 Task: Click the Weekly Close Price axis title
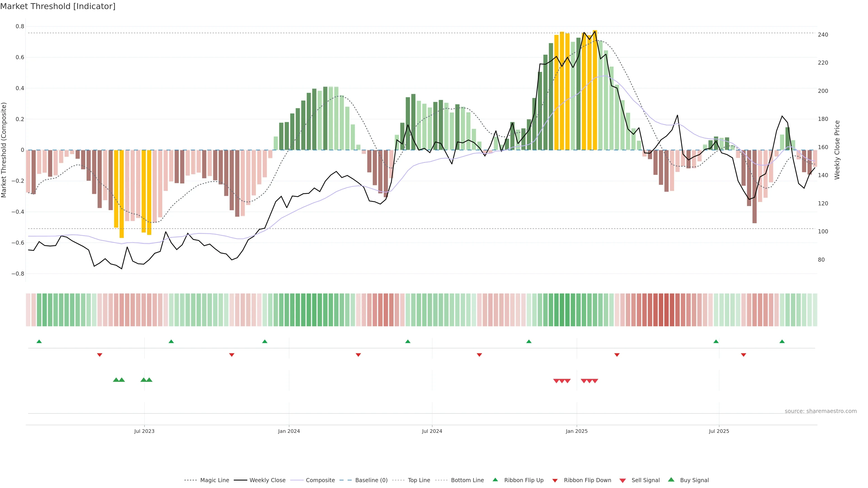point(837,150)
